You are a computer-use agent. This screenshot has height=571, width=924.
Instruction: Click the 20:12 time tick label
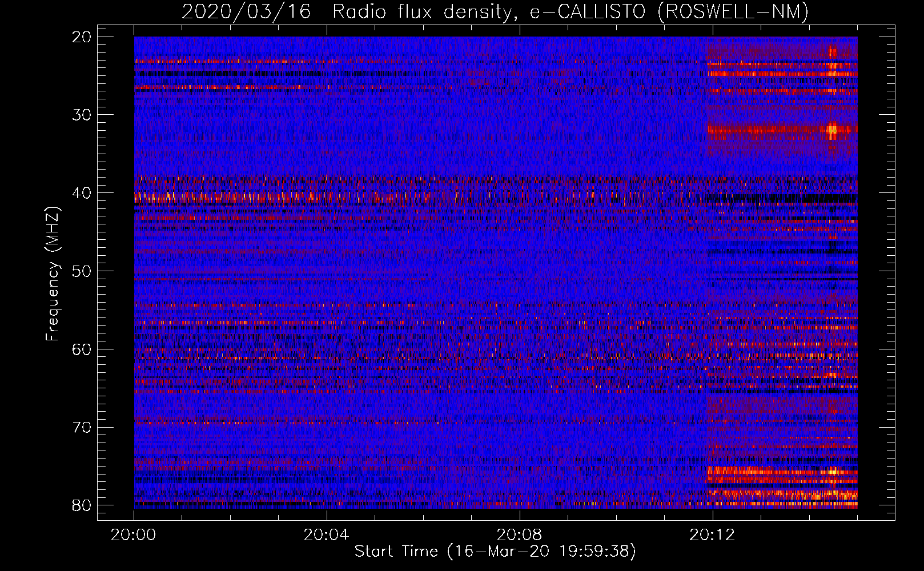click(x=712, y=535)
